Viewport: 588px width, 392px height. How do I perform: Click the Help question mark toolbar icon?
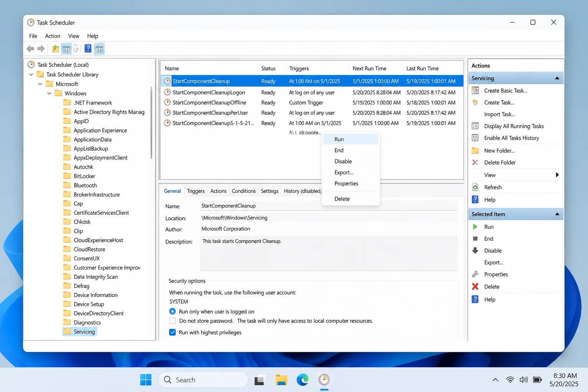(88, 49)
